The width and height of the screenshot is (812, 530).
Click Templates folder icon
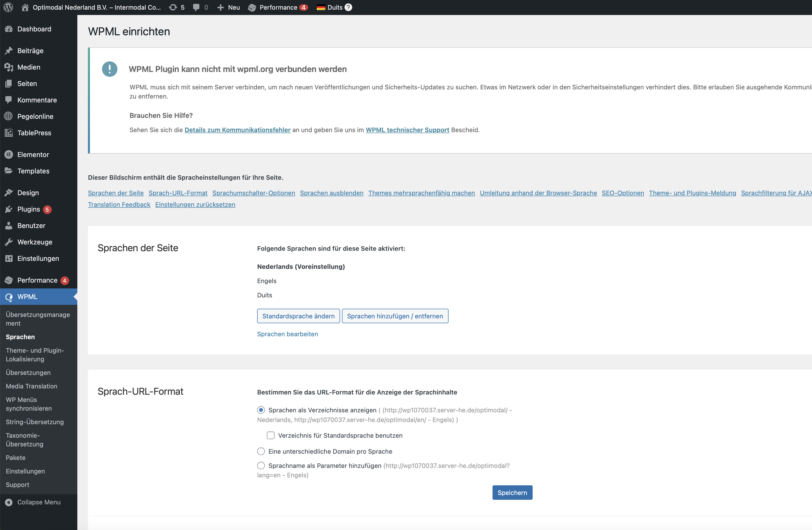pos(8,171)
